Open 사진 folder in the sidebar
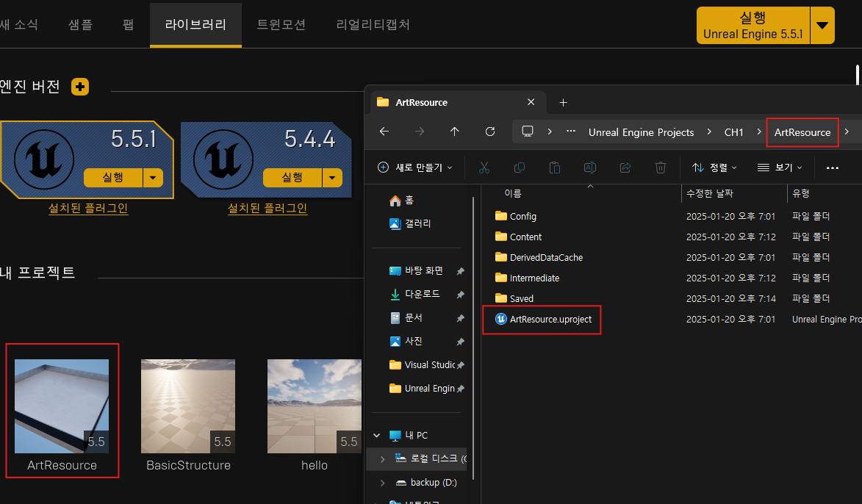The image size is (862, 504). [406, 342]
